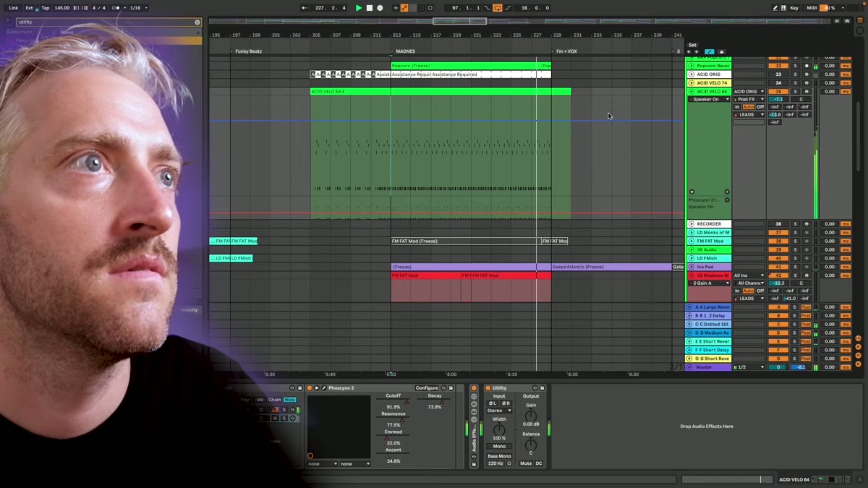Toggle the Key map mode switch

794,8
